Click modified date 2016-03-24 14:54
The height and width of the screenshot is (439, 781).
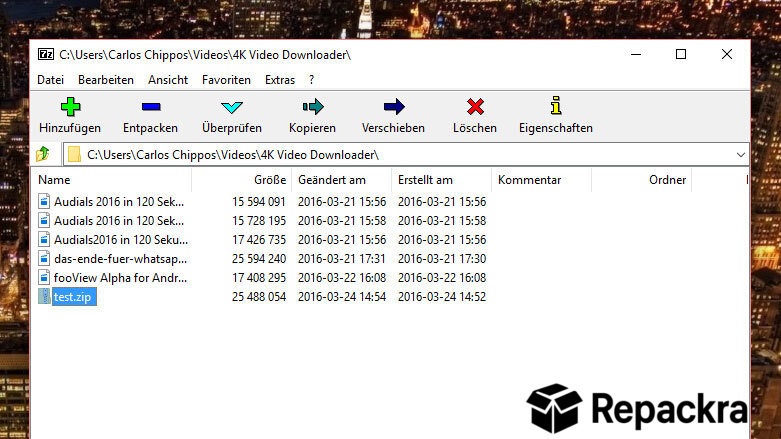tap(342, 297)
